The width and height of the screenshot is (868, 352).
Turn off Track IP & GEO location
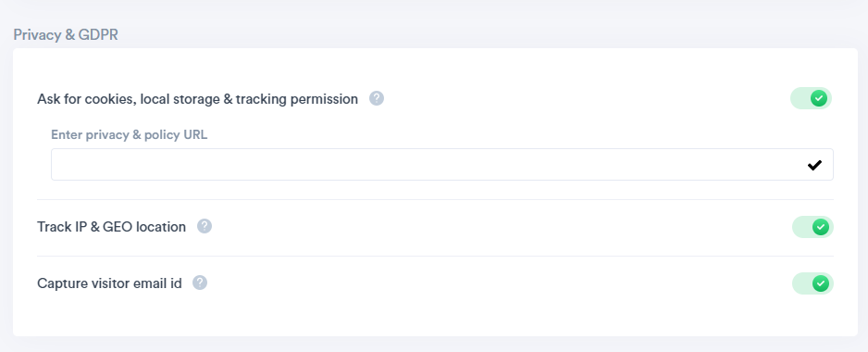(812, 227)
